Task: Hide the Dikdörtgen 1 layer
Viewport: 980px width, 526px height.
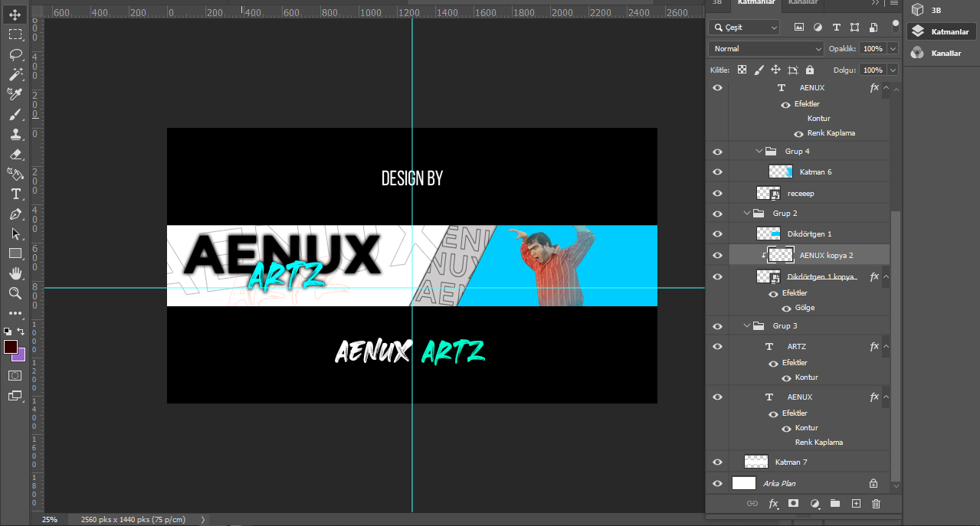Action: point(717,234)
